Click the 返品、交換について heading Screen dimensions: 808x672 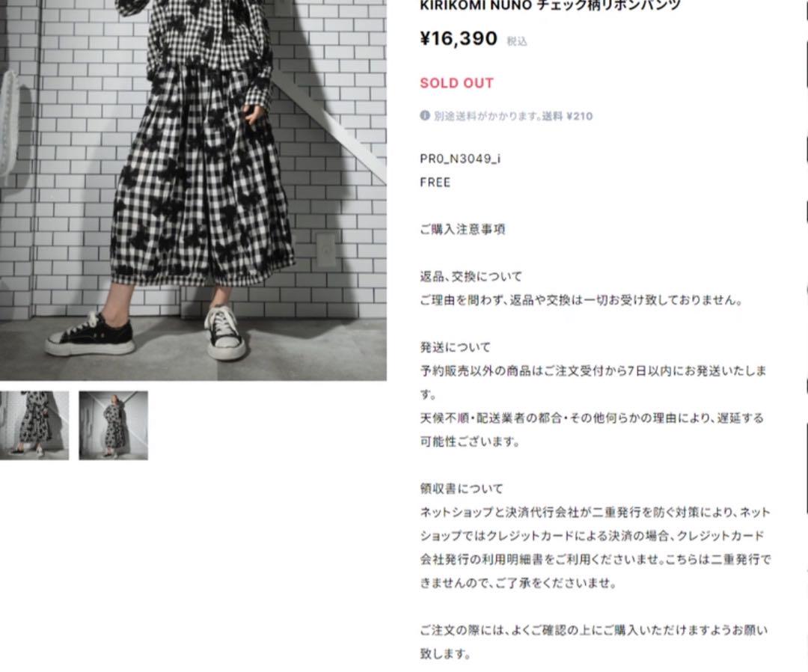(471, 277)
